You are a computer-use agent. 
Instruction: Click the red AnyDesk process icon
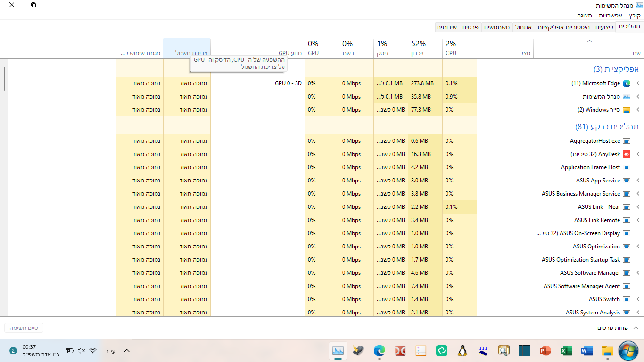pyautogui.click(x=627, y=154)
